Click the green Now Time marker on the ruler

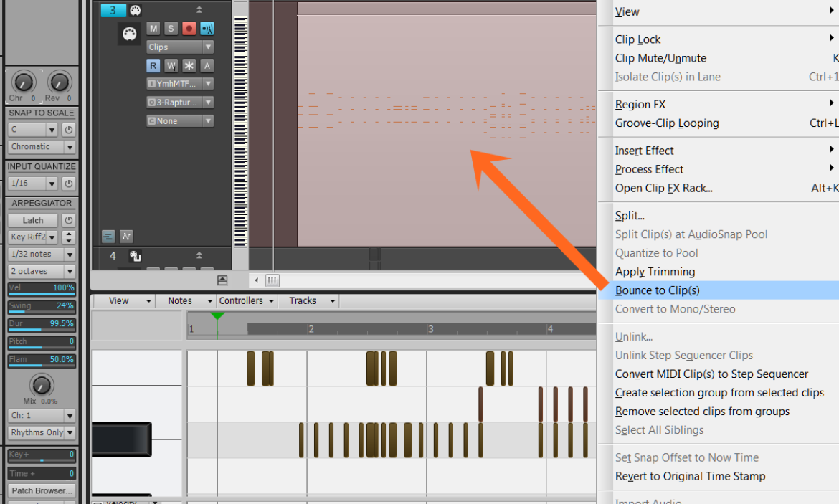pyautogui.click(x=217, y=316)
